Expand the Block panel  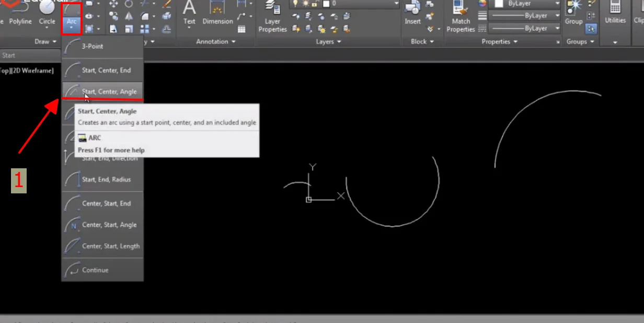422,41
